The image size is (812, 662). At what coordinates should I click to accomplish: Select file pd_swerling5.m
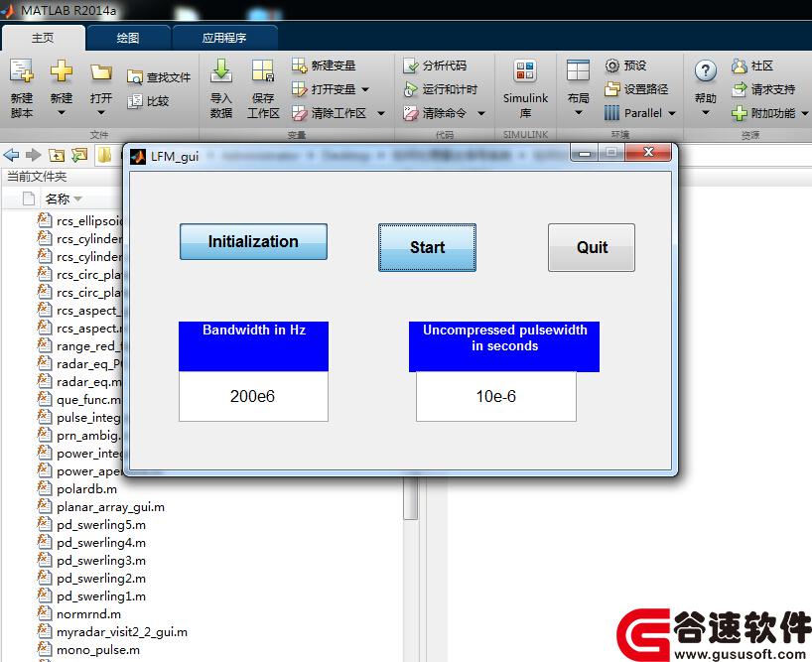click(101, 525)
